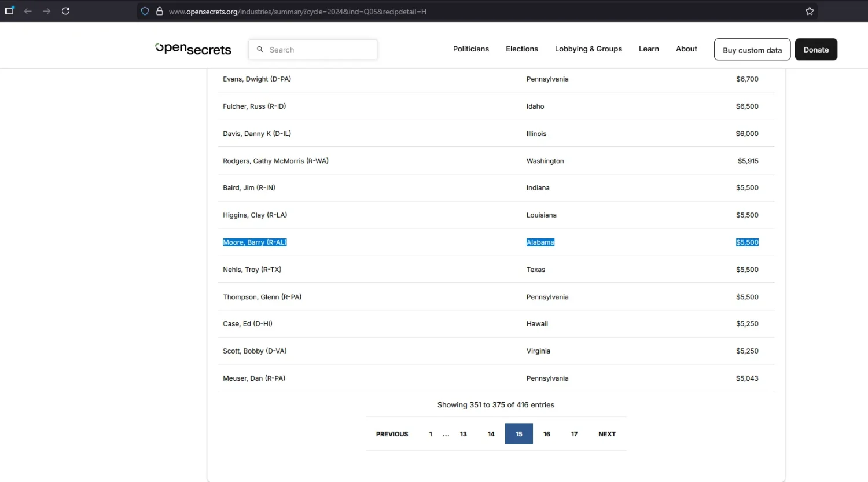868x482 pixels.
Task: Click Case, Ed (D-HI) name
Action: 248,324
